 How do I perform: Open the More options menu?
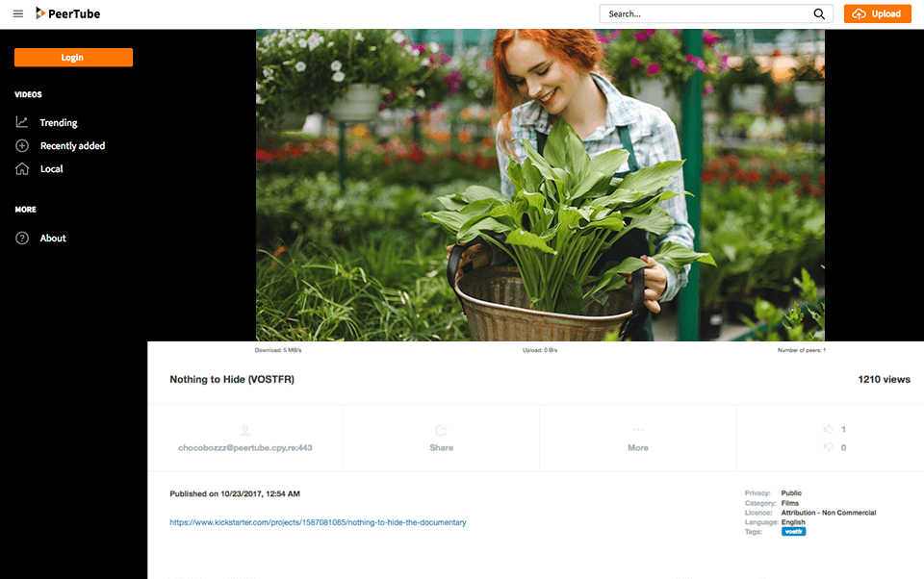point(637,438)
